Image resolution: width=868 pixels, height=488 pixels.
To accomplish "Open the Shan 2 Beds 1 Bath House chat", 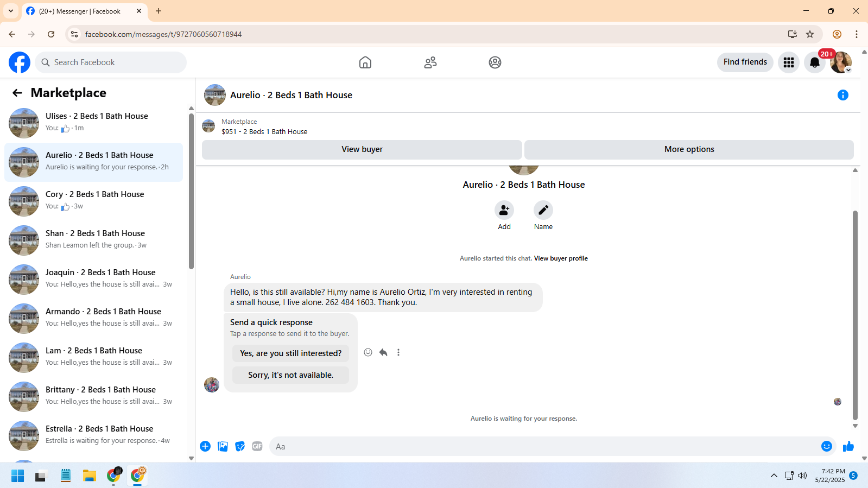I will coord(93,240).
